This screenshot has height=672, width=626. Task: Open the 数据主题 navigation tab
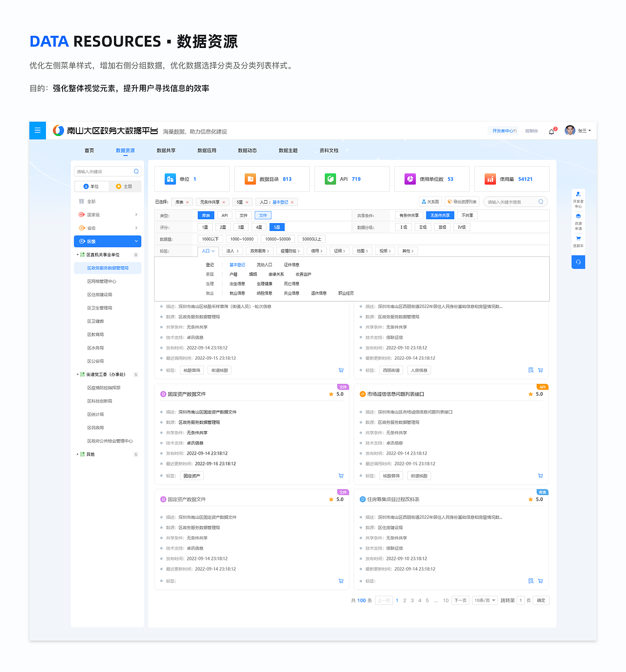coord(288,151)
